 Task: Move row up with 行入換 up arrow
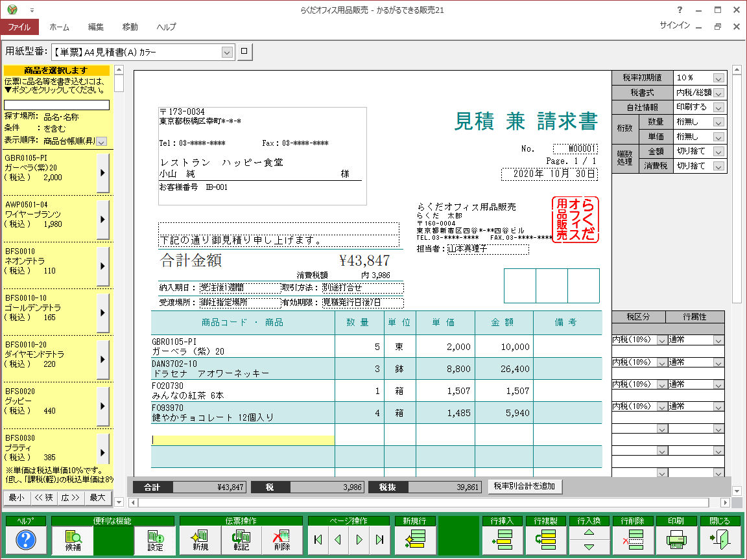pos(589,532)
